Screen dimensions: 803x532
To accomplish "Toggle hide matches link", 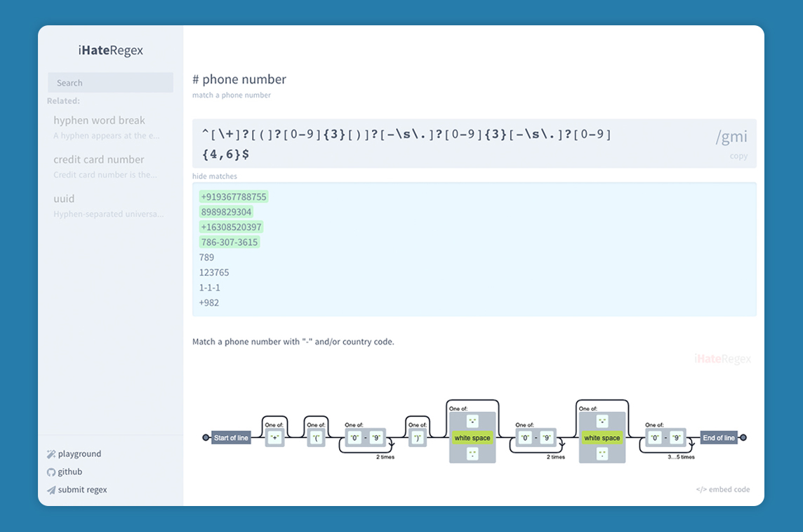I will 215,176.
